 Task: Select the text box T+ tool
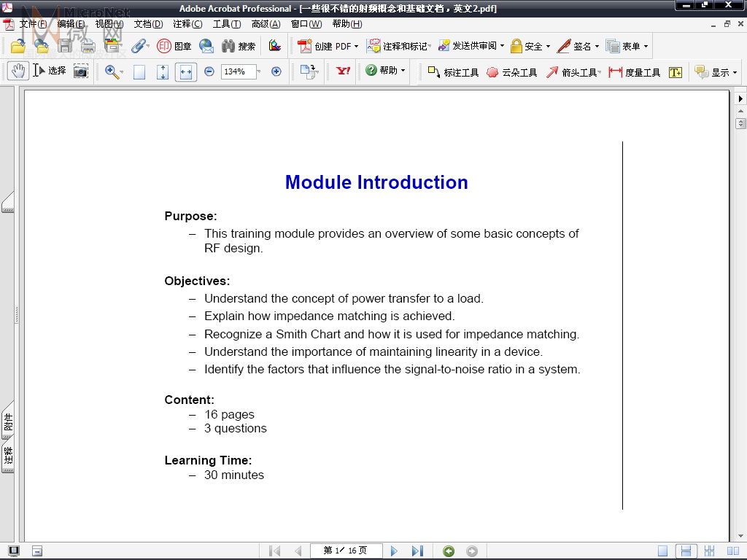tap(675, 72)
